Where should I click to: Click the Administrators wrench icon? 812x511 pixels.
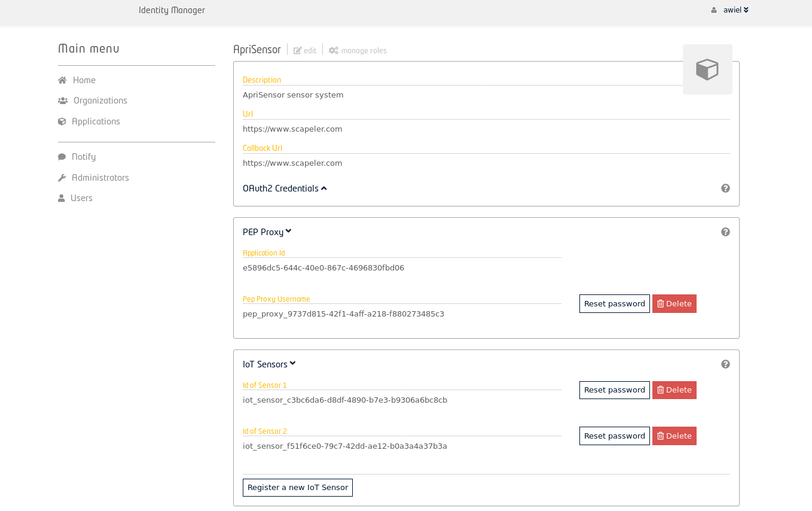coord(62,178)
